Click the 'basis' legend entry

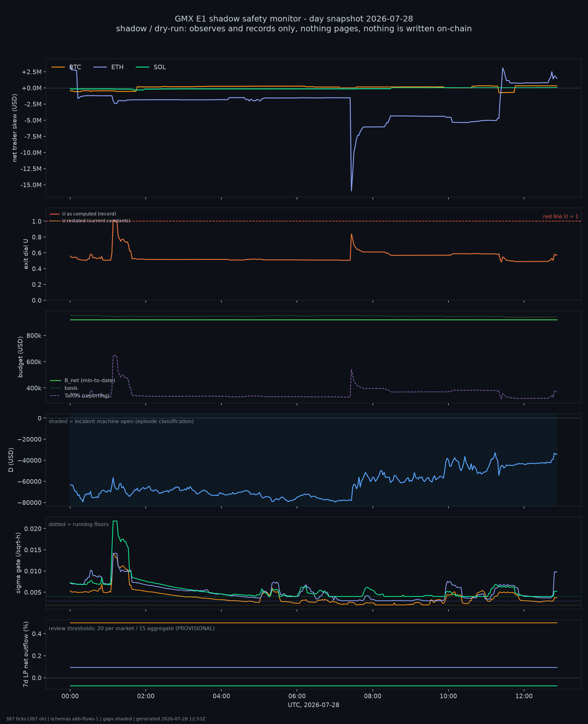click(x=64, y=388)
